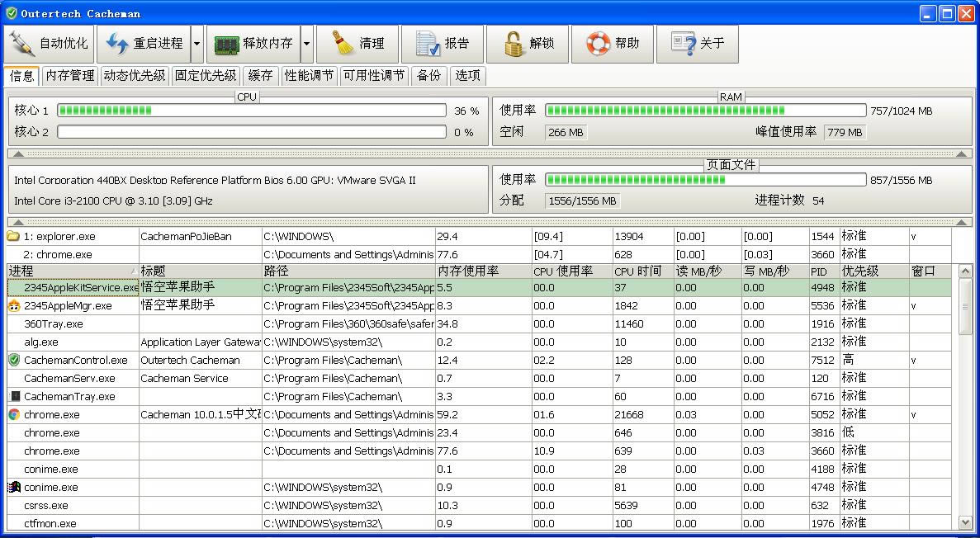Sort by CPU 时间 column header
This screenshot has height=538, width=980.
pos(643,271)
